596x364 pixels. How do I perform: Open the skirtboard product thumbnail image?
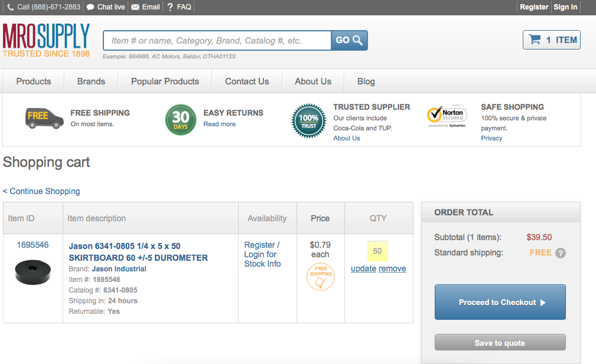32,271
